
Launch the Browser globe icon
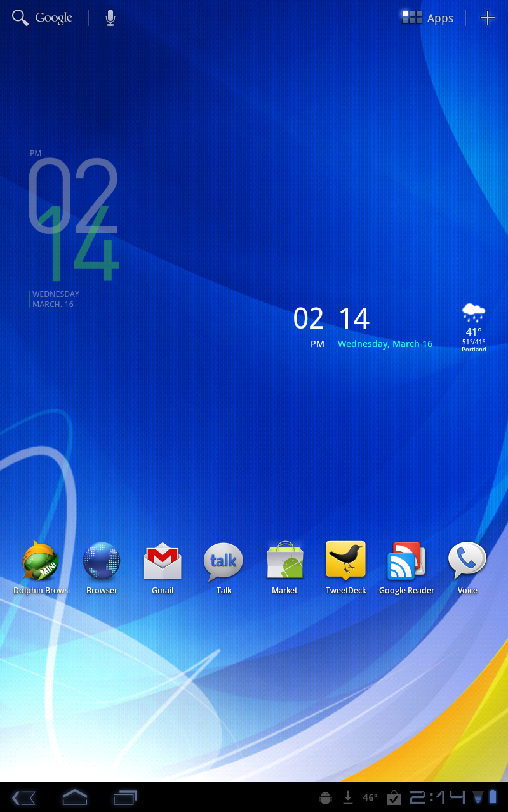pos(102,562)
